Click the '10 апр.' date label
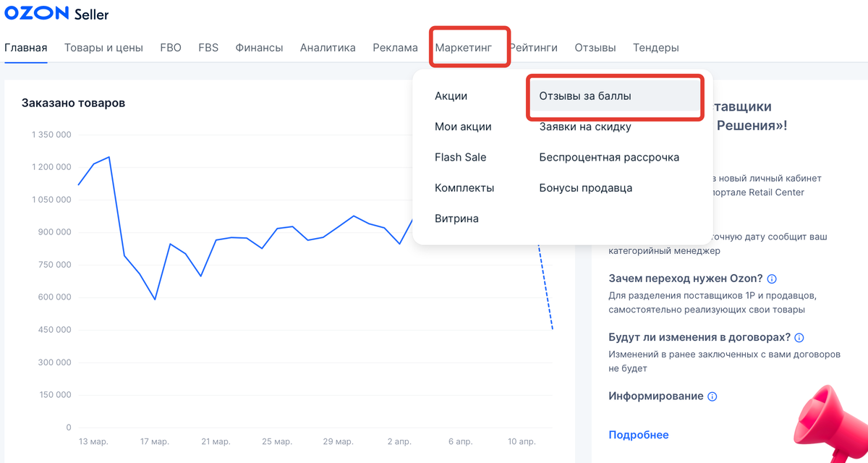The image size is (868, 463). click(x=522, y=441)
